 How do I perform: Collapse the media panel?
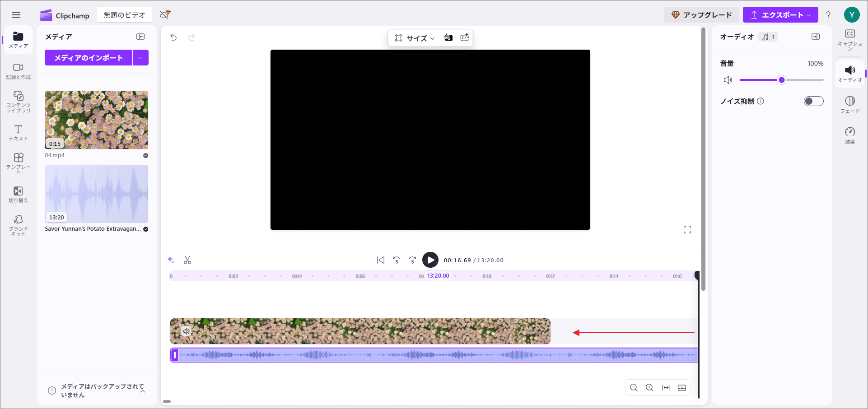[x=140, y=37]
